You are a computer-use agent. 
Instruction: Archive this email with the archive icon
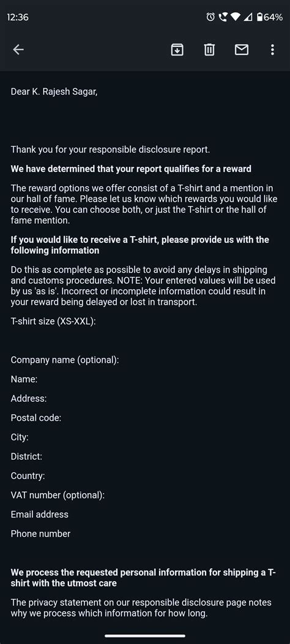point(177,50)
